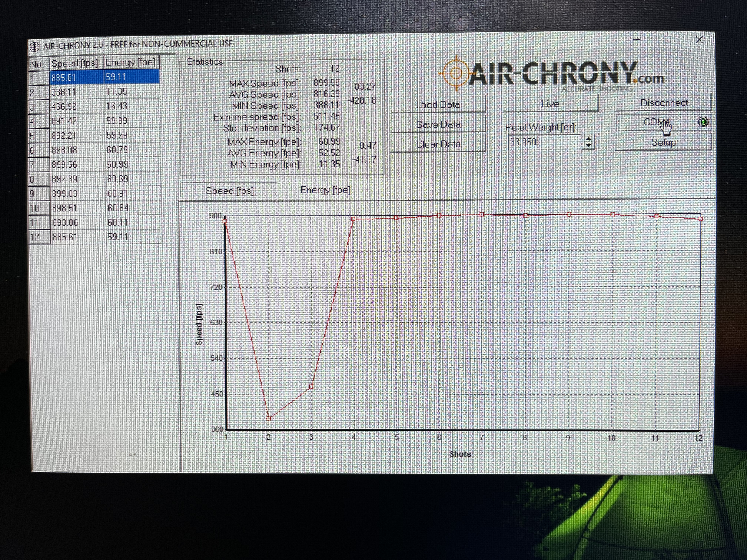This screenshot has height=560, width=747.
Task: Click row number 10 header
Action: pyautogui.click(x=40, y=209)
